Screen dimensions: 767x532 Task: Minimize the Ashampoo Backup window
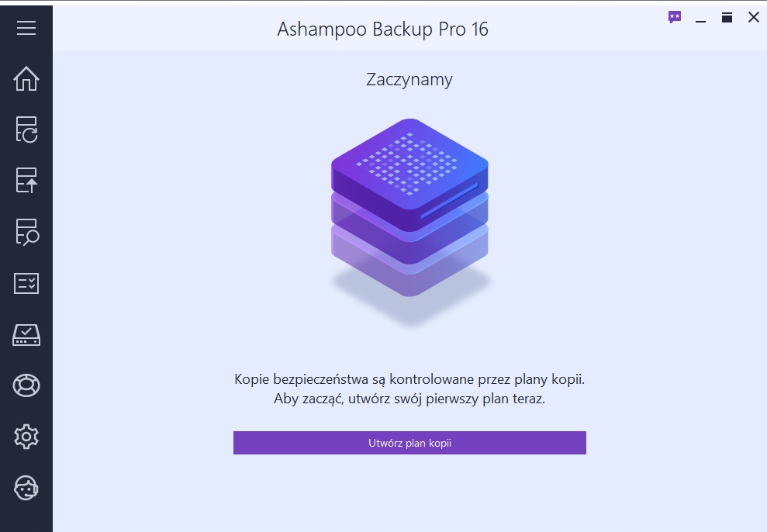click(x=701, y=19)
